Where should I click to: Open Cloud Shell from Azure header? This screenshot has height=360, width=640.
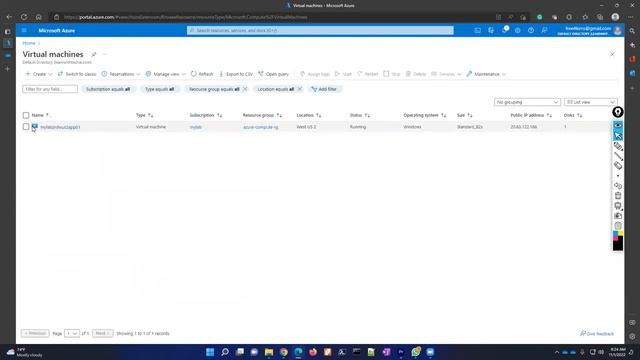click(x=477, y=31)
